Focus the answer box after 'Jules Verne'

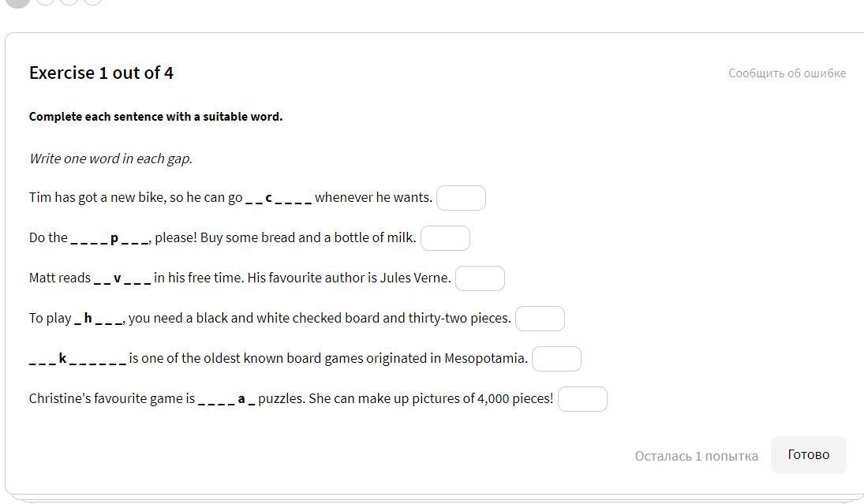click(480, 278)
